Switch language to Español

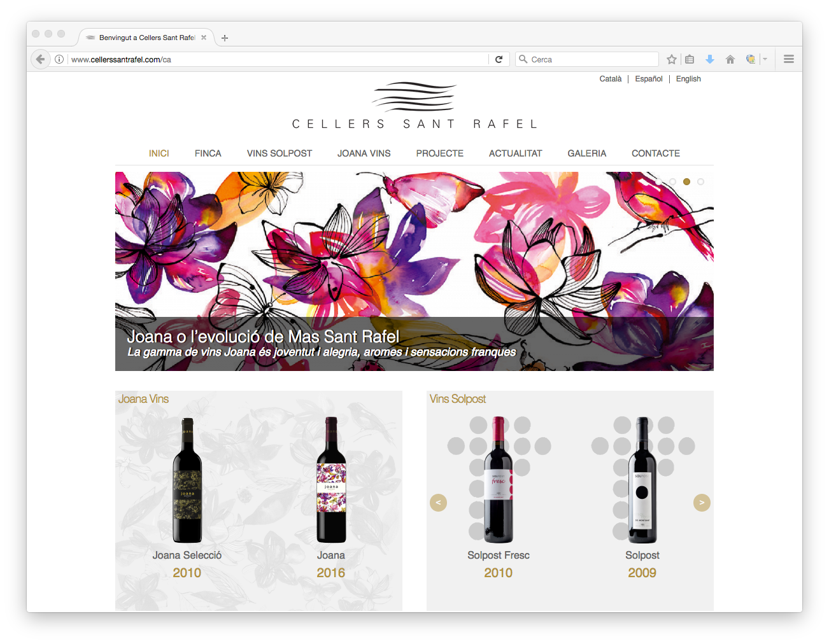[649, 79]
